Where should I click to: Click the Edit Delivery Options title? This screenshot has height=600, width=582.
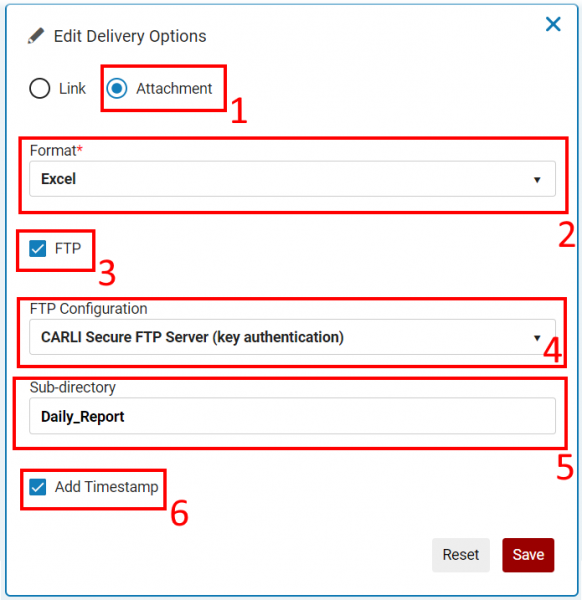click(130, 36)
